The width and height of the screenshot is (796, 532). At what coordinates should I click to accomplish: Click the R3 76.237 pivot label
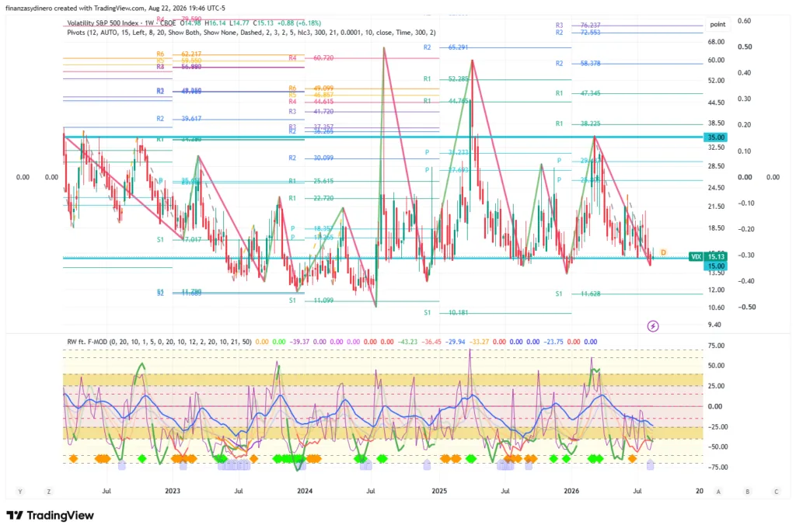click(x=578, y=26)
